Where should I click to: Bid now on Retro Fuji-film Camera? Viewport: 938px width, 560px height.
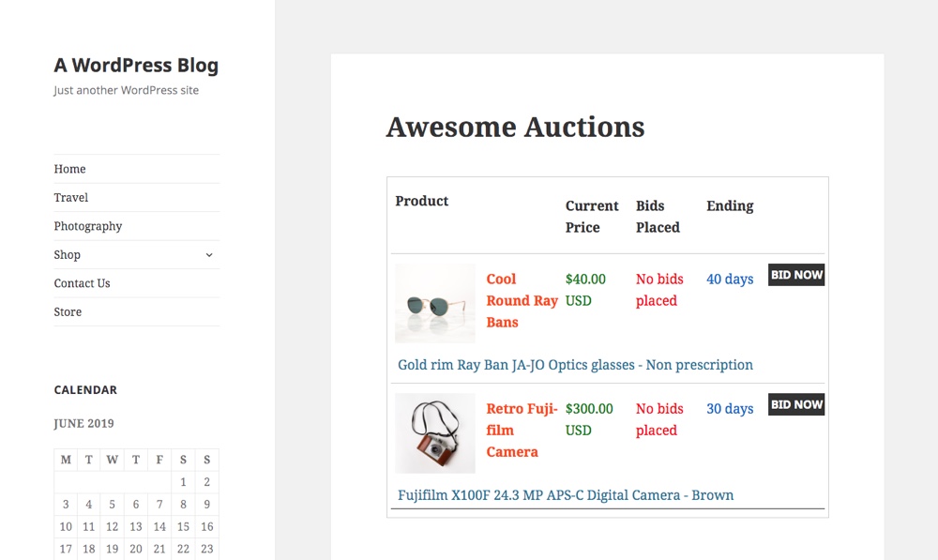[x=796, y=404]
